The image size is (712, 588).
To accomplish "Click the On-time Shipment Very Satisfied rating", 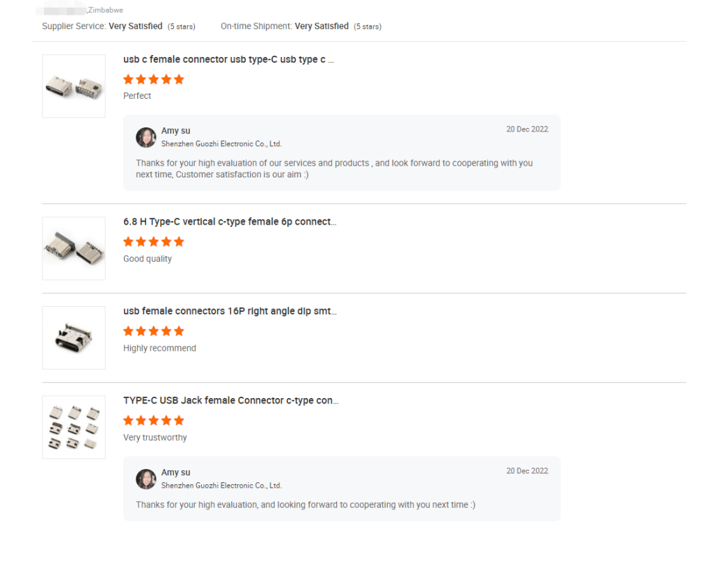I will [322, 26].
